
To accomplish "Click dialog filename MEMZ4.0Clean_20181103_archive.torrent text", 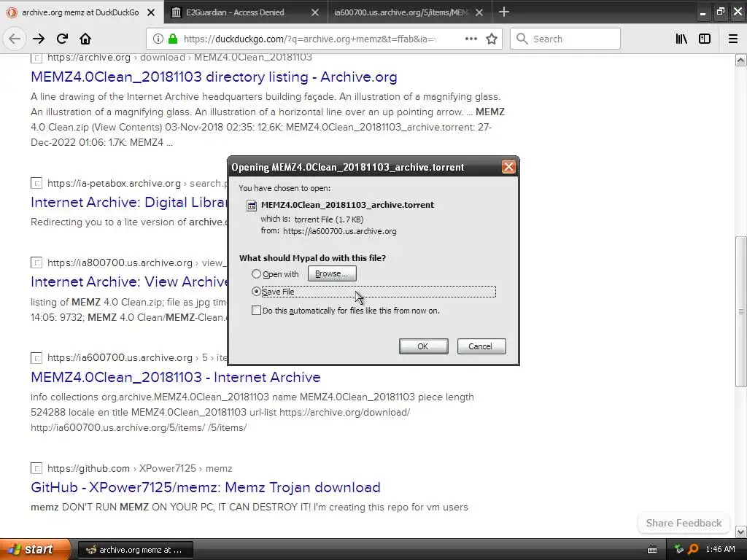I will pos(347,205).
